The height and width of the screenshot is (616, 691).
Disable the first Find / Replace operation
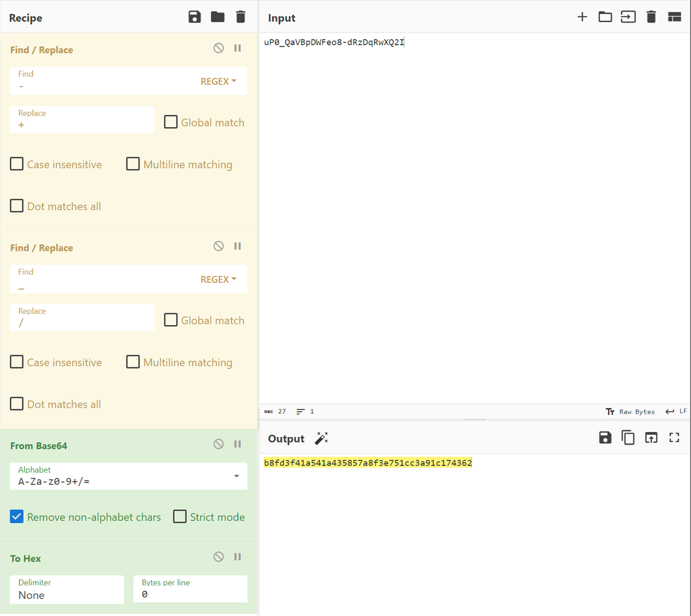pyautogui.click(x=218, y=48)
